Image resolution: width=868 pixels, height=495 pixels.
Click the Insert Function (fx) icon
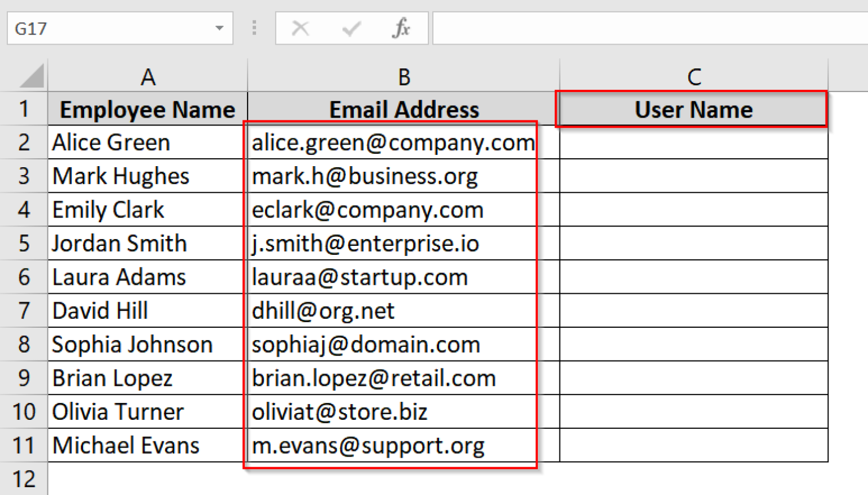click(401, 28)
